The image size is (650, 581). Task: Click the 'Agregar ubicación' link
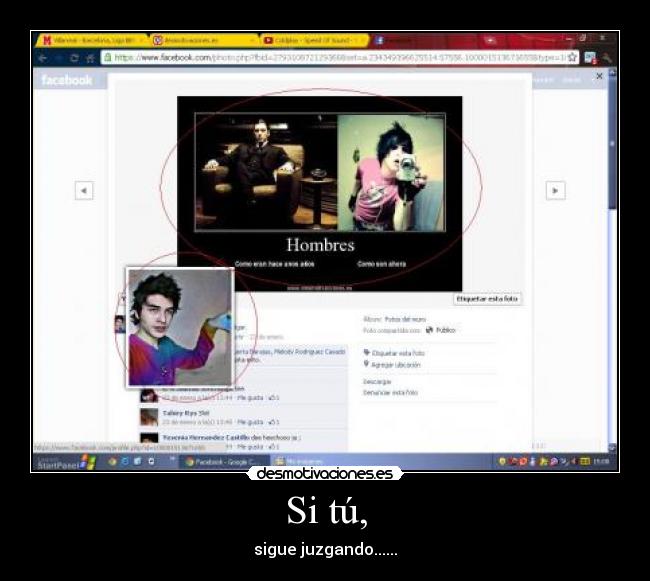395,365
